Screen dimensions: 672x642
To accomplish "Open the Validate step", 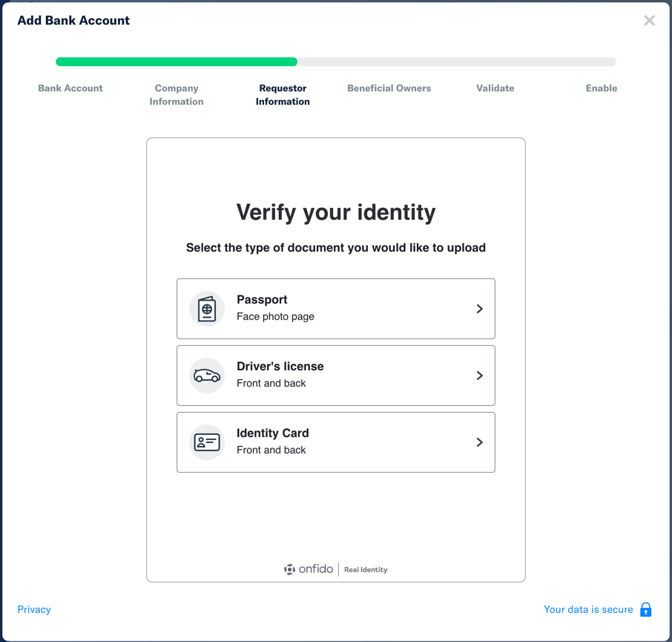I will click(495, 88).
